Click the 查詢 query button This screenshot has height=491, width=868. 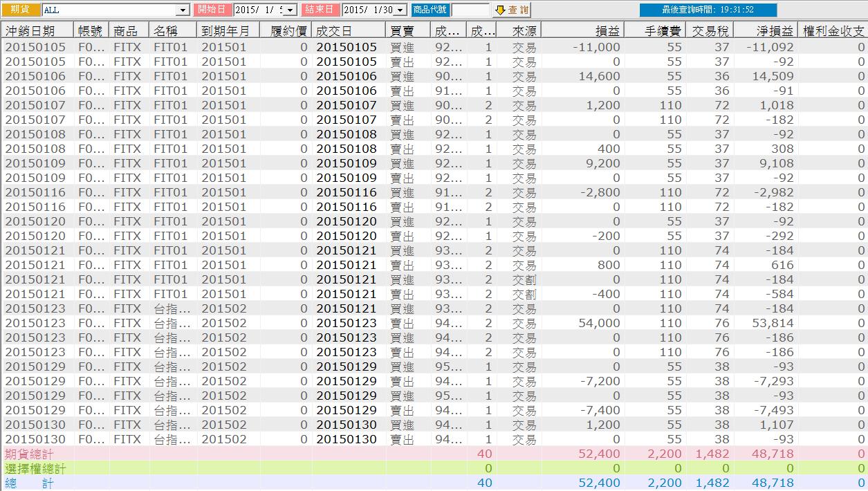point(512,10)
